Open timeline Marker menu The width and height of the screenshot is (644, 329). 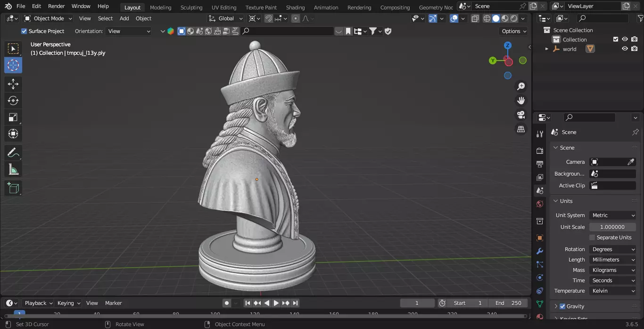click(114, 303)
